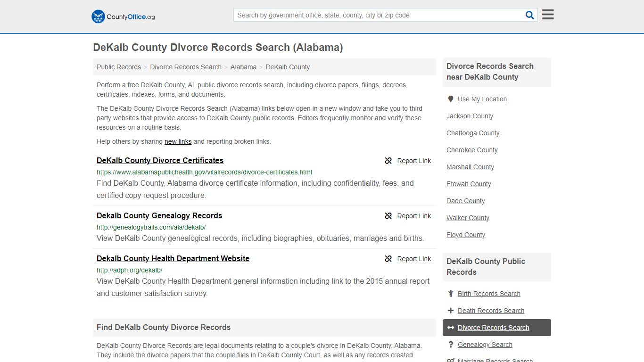This screenshot has height=362, width=644.
Task: Click DeKalb County breadcrumb
Action: [288, 67]
